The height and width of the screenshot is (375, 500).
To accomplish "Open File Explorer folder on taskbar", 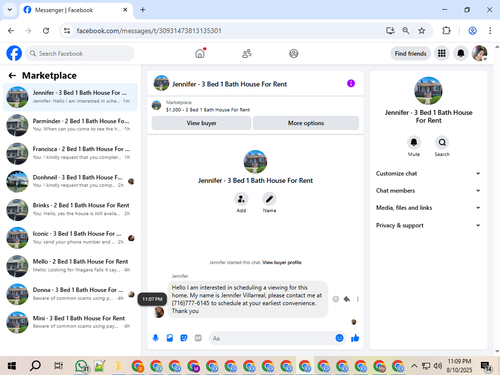I will point(118,366).
